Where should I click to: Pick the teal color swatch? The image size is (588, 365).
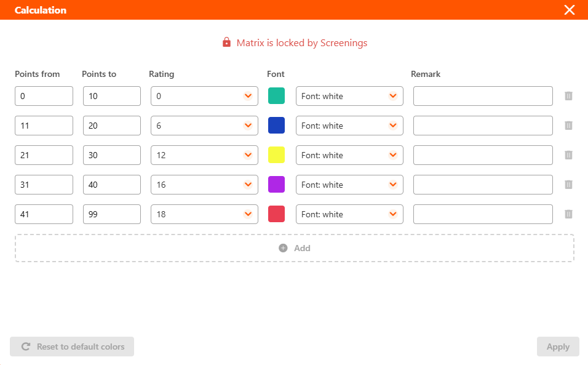(276, 95)
